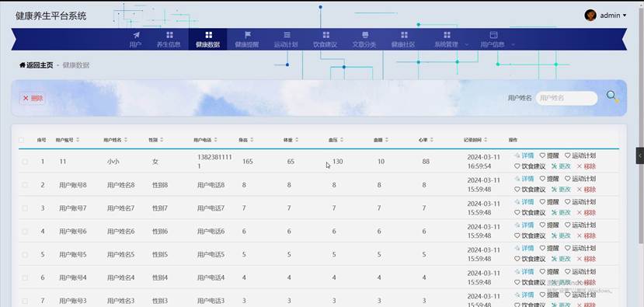Expand the collapsed right-edge side panel handle
The height and width of the screenshot is (307, 644).
pos(640,155)
